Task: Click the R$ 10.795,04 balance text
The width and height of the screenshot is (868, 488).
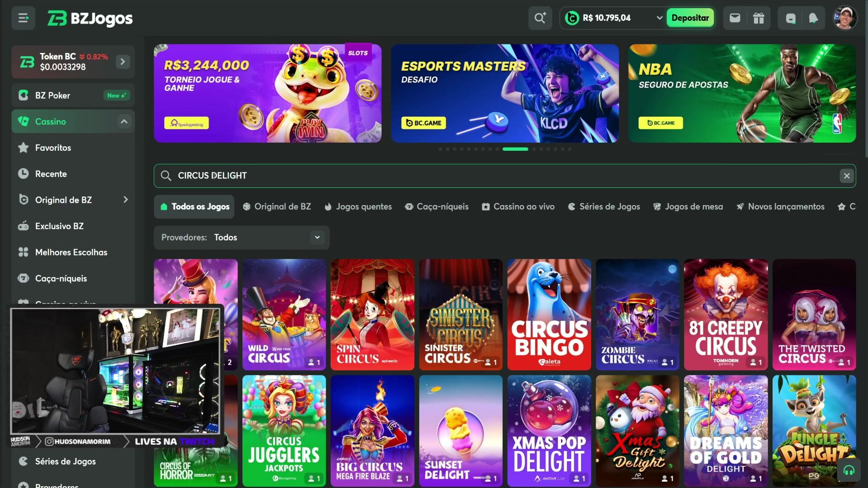Action: 606,18
